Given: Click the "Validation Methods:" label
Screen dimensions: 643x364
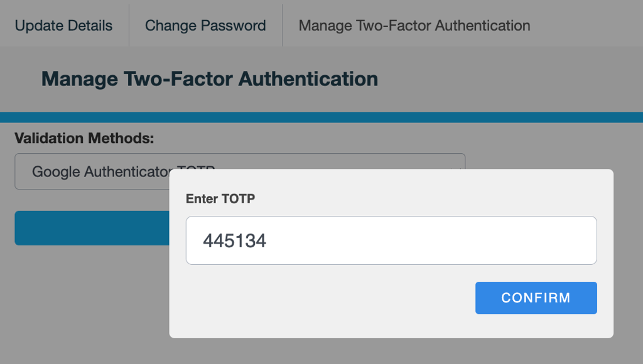Looking at the screenshot, I should pyautogui.click(x=84, y=138).
